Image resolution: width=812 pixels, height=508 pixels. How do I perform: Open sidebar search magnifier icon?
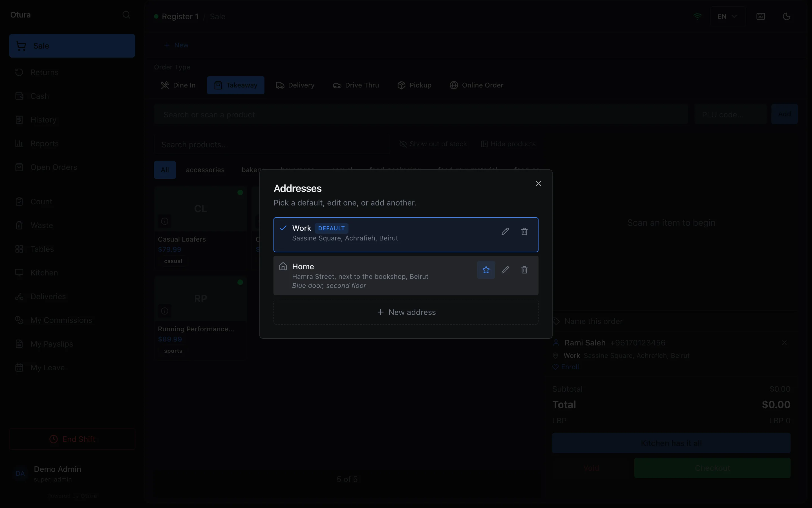tap(126, 15)
